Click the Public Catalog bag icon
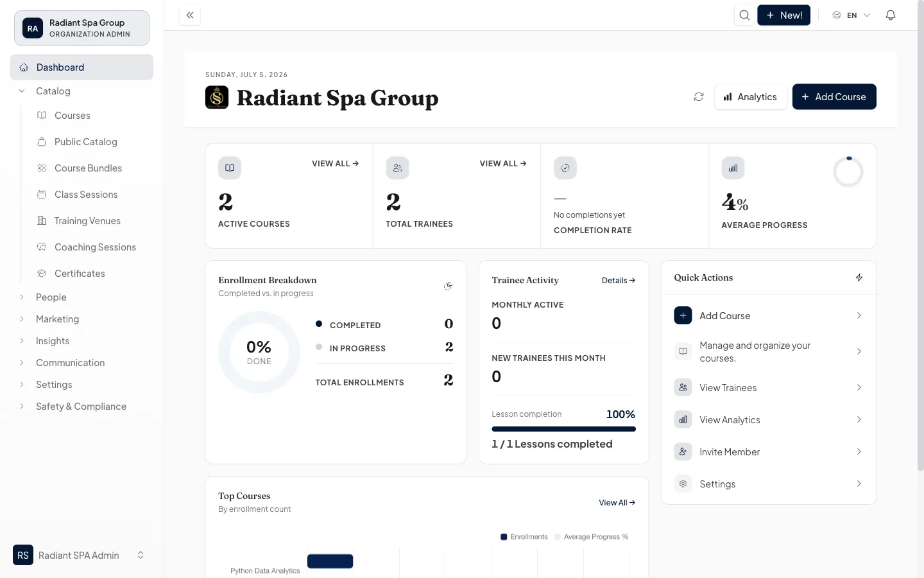Image resolution: width=924 pixels, height=578 pixels. (42, 141)
